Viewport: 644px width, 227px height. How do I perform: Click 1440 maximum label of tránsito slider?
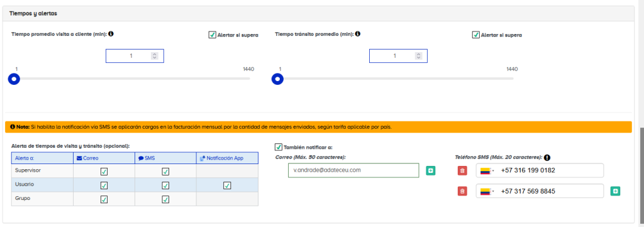tap(512, 69)
